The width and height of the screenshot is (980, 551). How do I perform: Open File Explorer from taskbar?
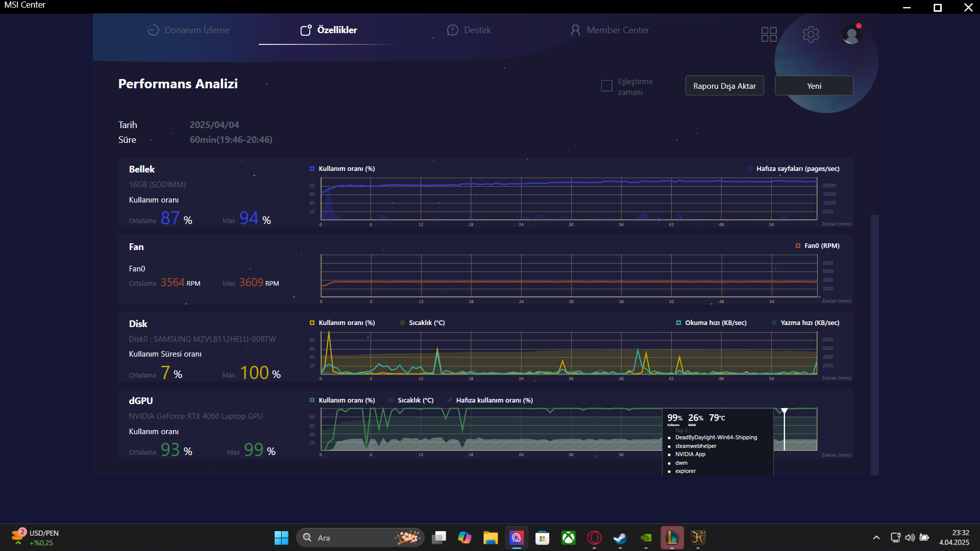[491, 538]
